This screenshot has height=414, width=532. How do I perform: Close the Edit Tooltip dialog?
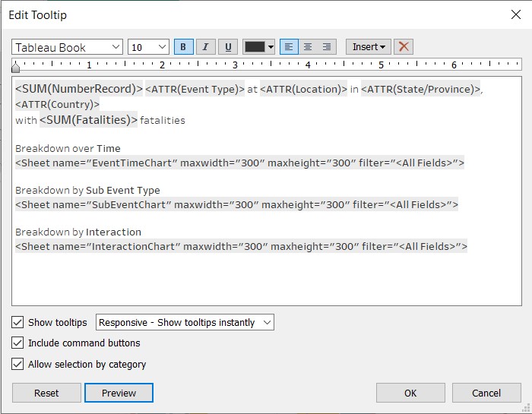(x=515, y=14)
